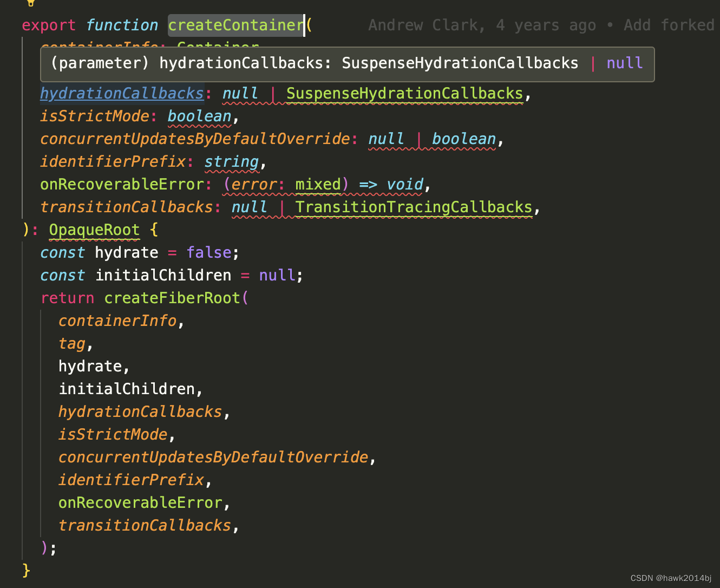
Task: Click the OpaqueRoot return type
Action: point(94,230)
